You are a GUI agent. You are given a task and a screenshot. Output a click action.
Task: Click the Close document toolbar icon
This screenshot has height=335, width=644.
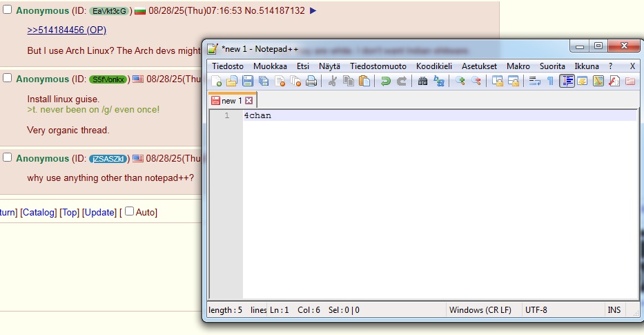pos(280,81)
